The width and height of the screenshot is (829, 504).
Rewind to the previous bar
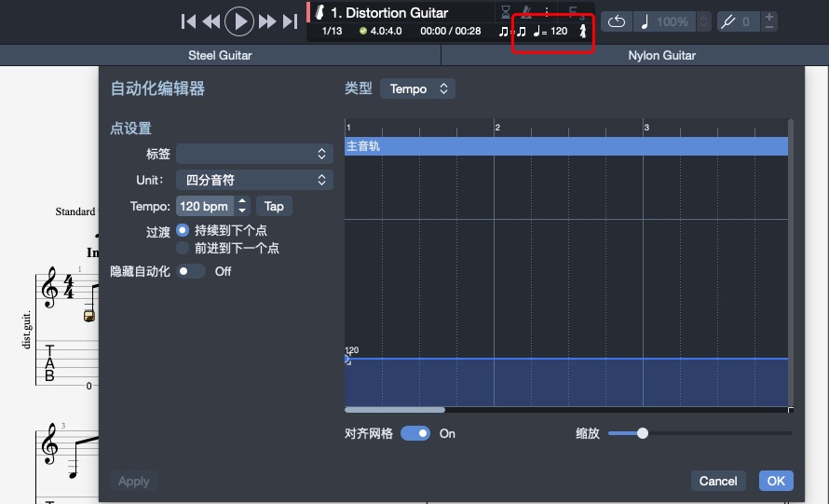click(x=211, y=21)
